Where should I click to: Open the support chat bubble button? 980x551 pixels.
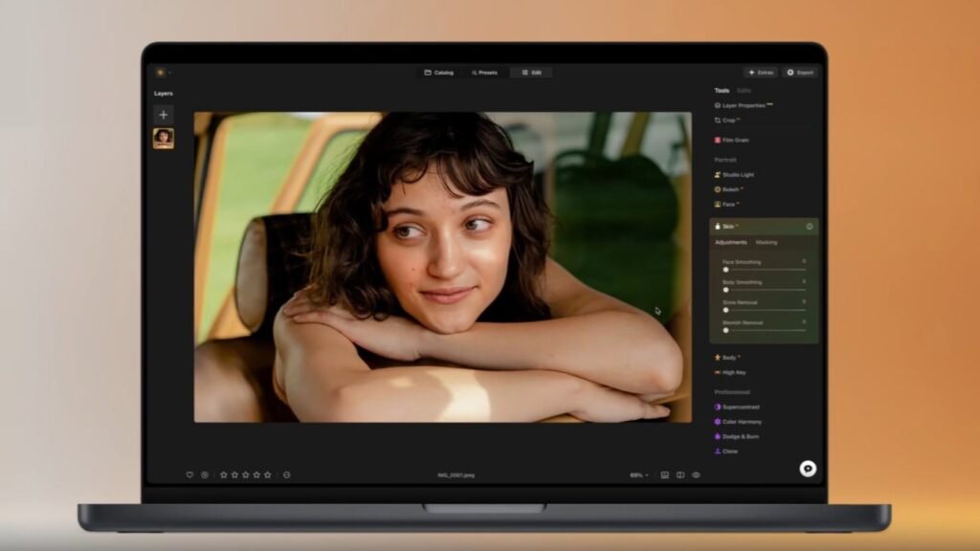click(x=808, y=469)
